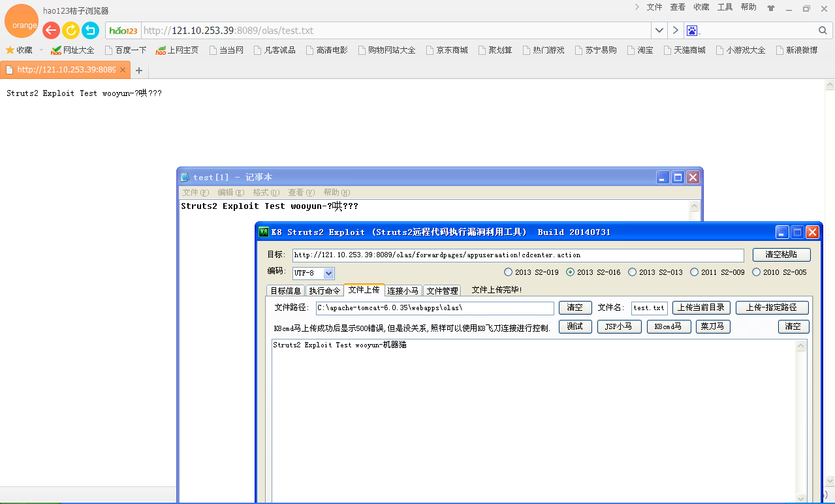Open the 当当网 bookmark
This screenshot has width=835, height=504.
tap(226, 50)
